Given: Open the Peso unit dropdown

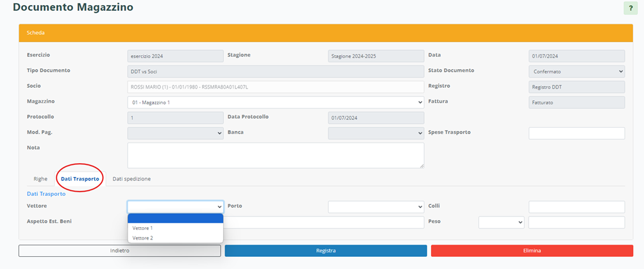Looking at the screenshot, I should (502, 222).
